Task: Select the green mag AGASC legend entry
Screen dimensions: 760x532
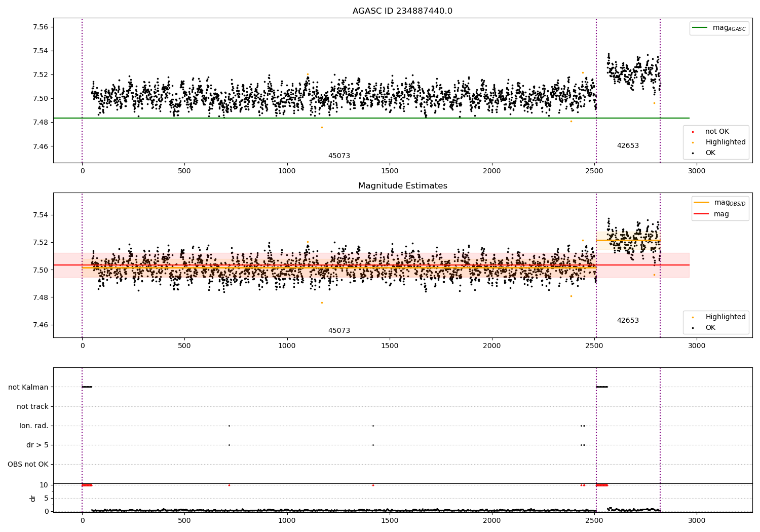Action: click(x=719, y=28)
